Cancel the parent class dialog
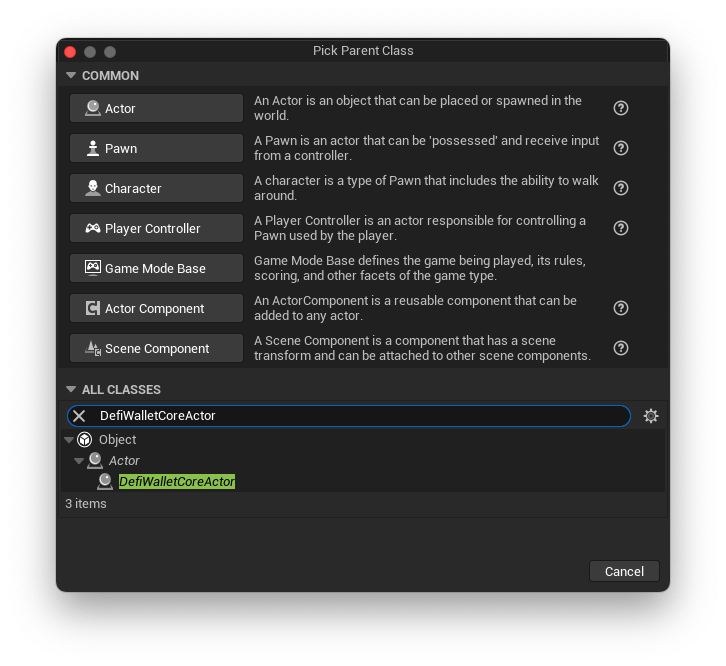Image resolution: width=726 pixels, height=666 pixels. pos(624,571)
